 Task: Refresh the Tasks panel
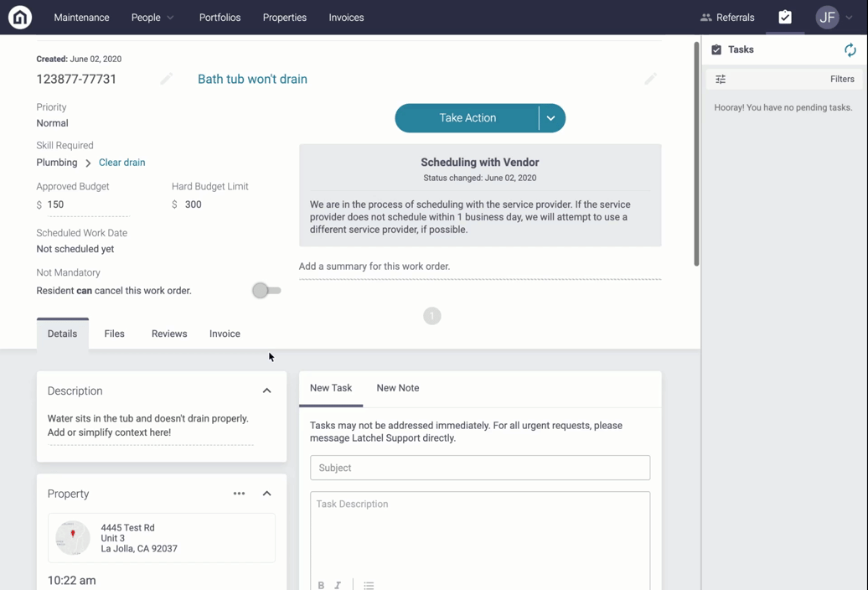point(850,50)
